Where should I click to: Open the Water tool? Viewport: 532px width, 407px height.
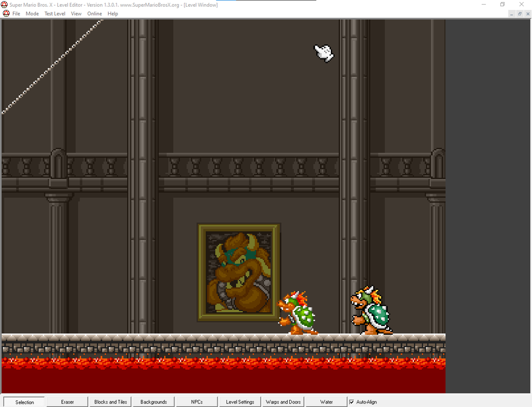tap(326, 402)
